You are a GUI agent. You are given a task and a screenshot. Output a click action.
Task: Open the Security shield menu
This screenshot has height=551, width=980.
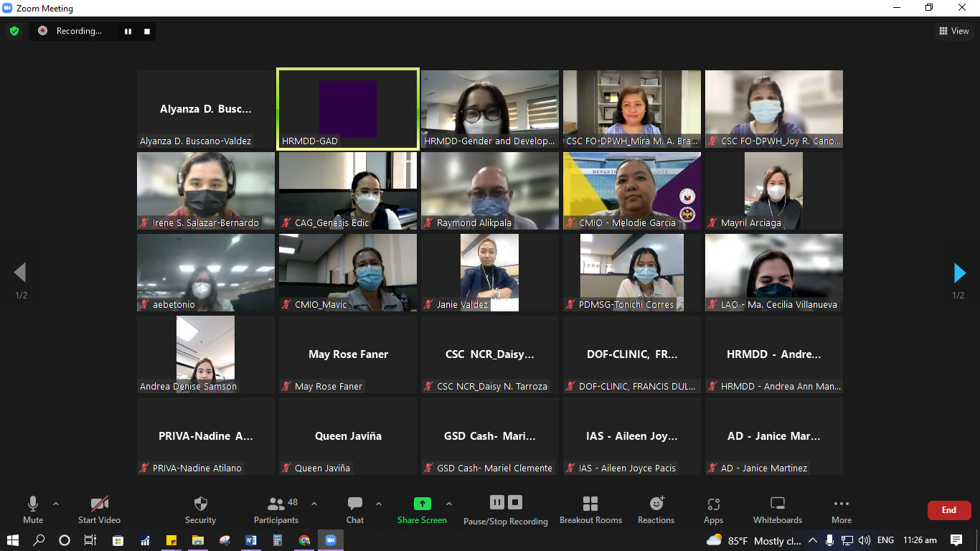click(x=200, y=510)
